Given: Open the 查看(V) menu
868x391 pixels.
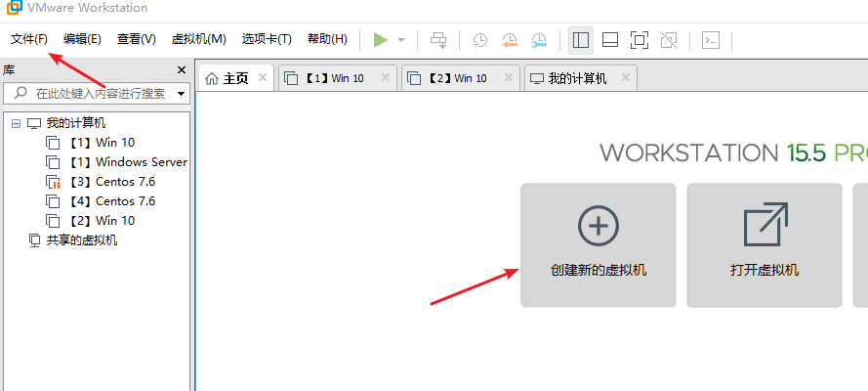Looking at the screenshot, I should click(x=136, y=39).
